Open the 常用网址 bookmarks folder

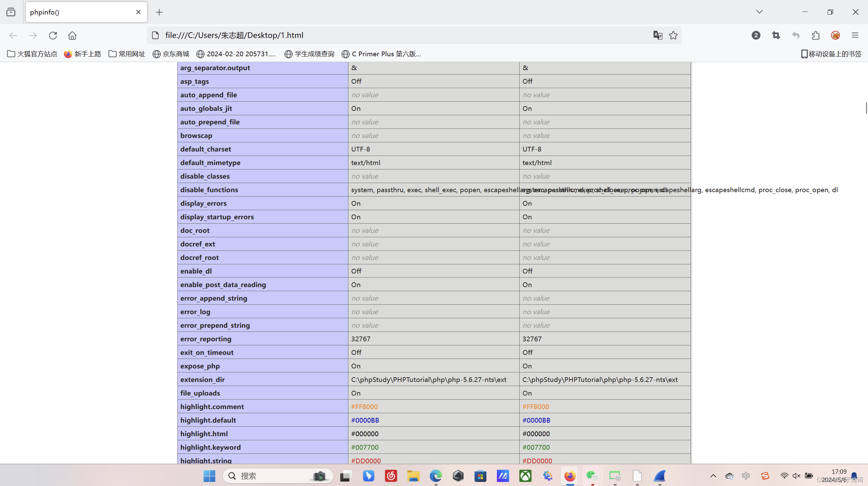127,54
